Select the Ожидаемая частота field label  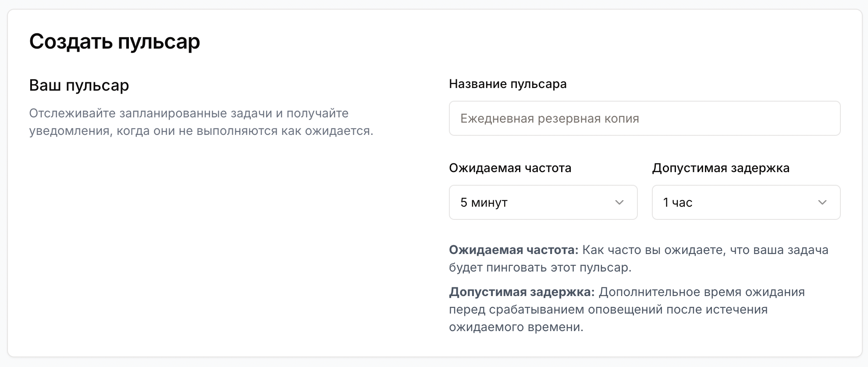point(510,168)
